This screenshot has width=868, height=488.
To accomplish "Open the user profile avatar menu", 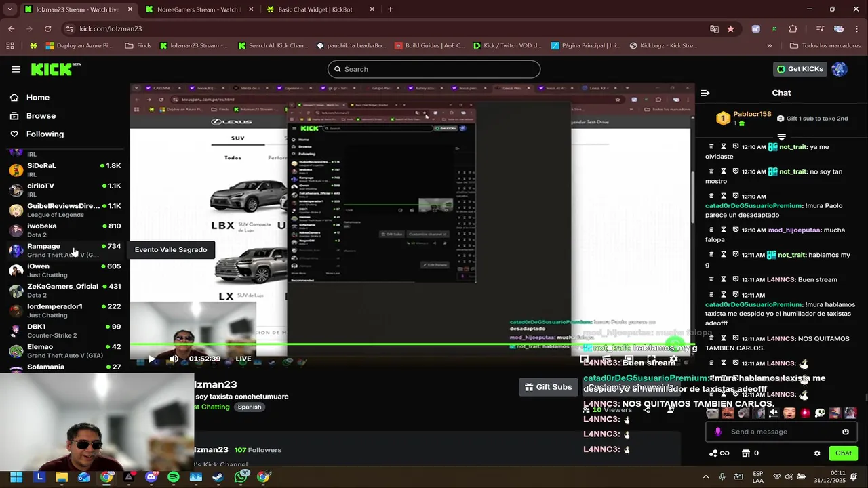I will pos(840,69).
